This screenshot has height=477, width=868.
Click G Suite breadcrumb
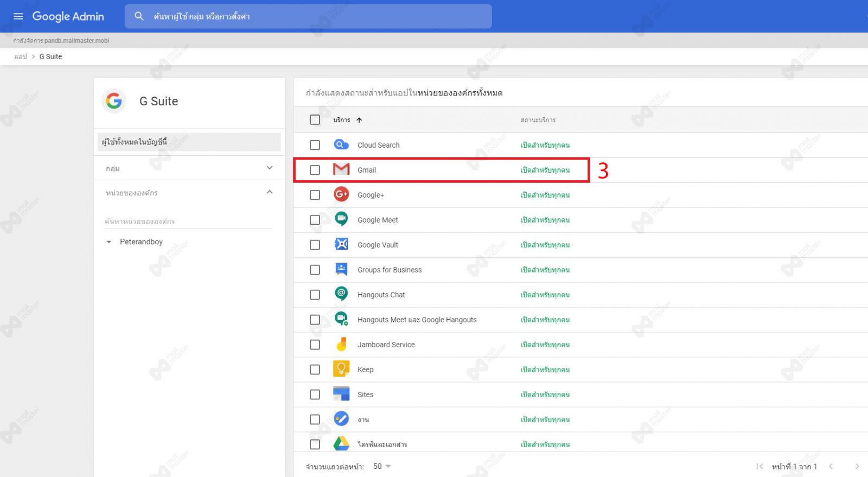pos(50,56)
